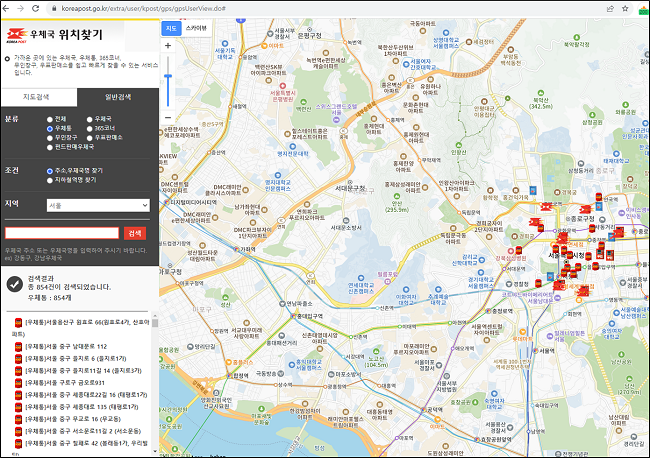The width and height of the screenshot is (650, 458).
Task: Zoom out the map with minus button
Action: tap(168, 118)
